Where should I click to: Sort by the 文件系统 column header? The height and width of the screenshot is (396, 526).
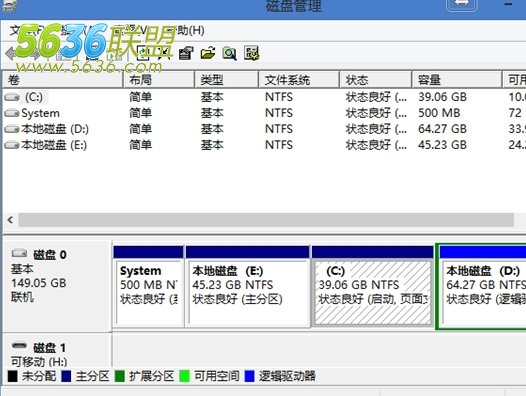(x=299, y=80)
